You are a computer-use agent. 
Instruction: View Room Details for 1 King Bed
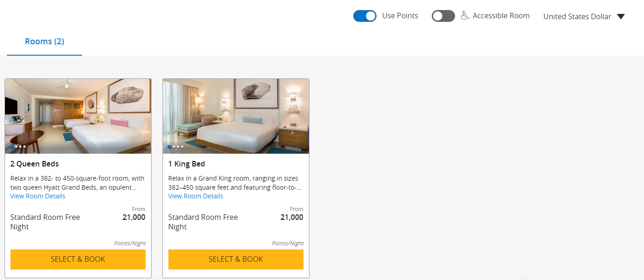tap(196, 196)
